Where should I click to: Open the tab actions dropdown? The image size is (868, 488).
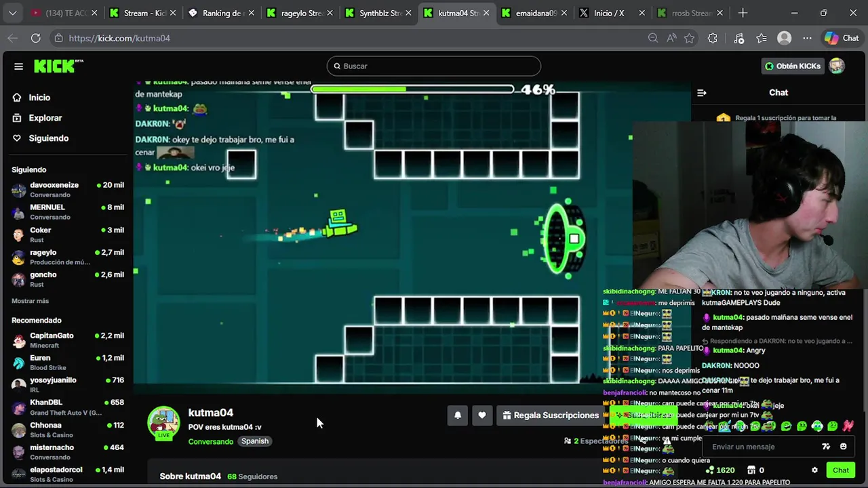pyautogui.click(x=12, y=13)
